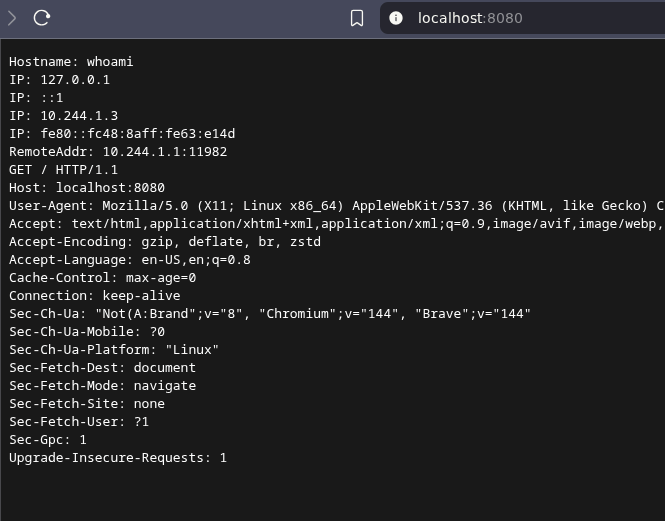Click the Sec-Ch-Ua-Platform "Linux" line
This screenshot has width=665, height=521.
tap(114, 350)
